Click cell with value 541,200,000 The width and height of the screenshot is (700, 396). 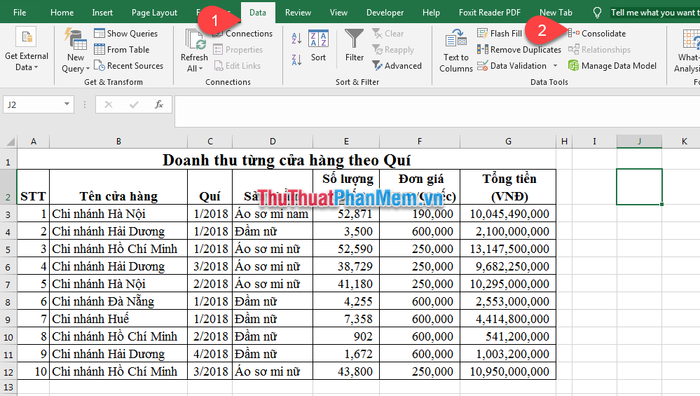click(x=508, y=336)
